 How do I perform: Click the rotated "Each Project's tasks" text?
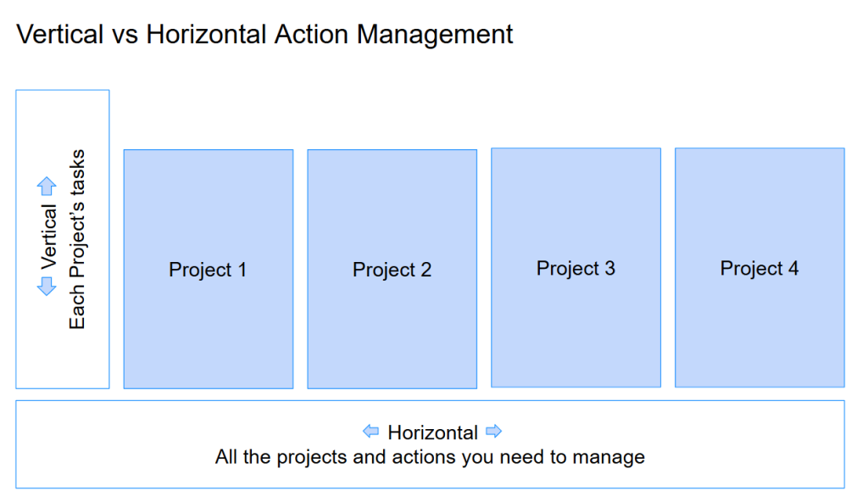(77, 240)
